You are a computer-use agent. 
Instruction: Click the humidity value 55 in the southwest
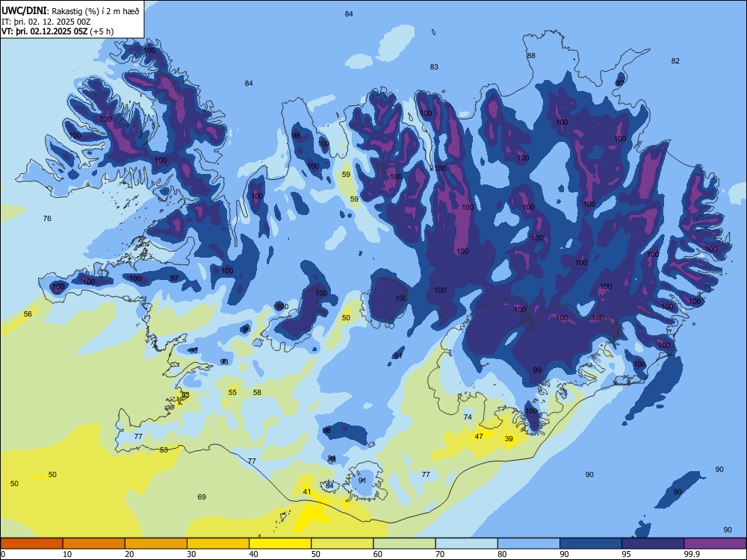pos(232,393)
